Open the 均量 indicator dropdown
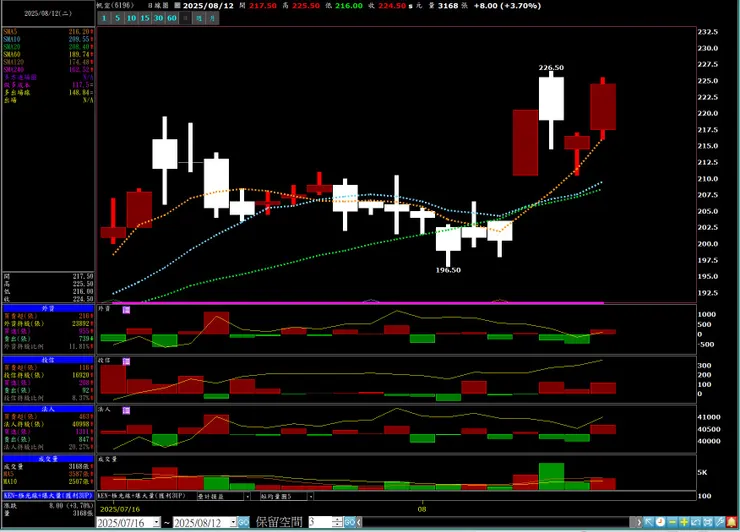Viewport: 740px width, 532px height. click(x=311, y=497)
